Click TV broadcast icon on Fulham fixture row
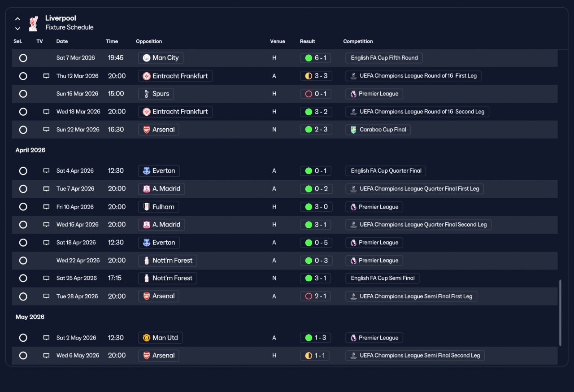Screen dimensions: 574x392 [x=46, y=207]
